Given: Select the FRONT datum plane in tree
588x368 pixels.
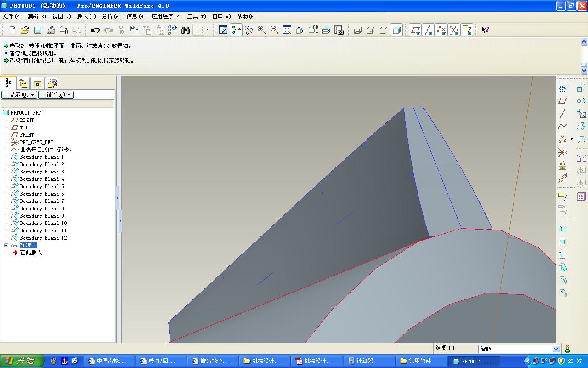Looking at the screenshot, I should click(x=27, y=135).
